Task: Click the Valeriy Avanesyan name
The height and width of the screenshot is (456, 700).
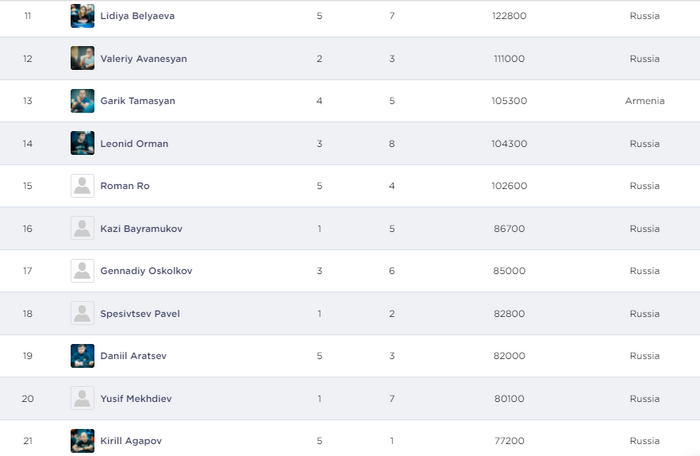Action: click(x=143, y=59)
